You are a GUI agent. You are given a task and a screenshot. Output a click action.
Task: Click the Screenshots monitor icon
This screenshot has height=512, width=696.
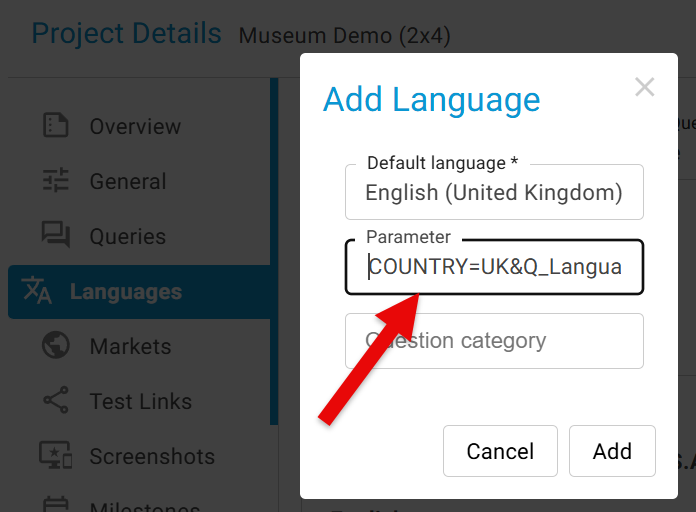coord(56,456)
